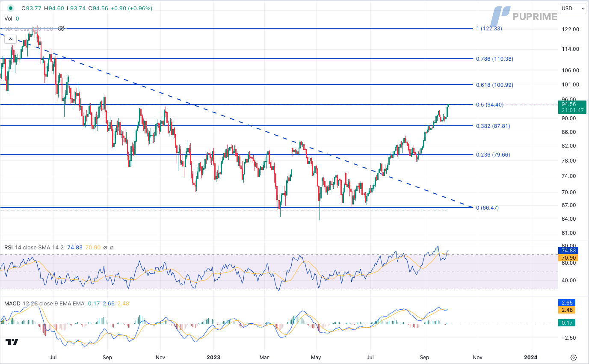The width and height of the screenshot is (589, 364).
Task: Click the 0.382 (87.81) Fibonacci label
Action: coord(493,126)
